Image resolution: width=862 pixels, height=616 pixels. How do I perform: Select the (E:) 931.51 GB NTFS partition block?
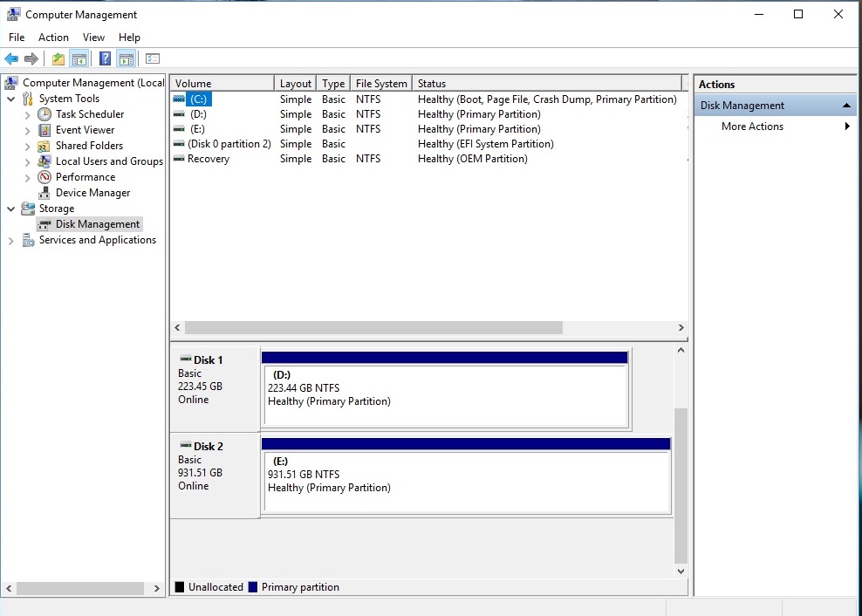click(466, 476)
